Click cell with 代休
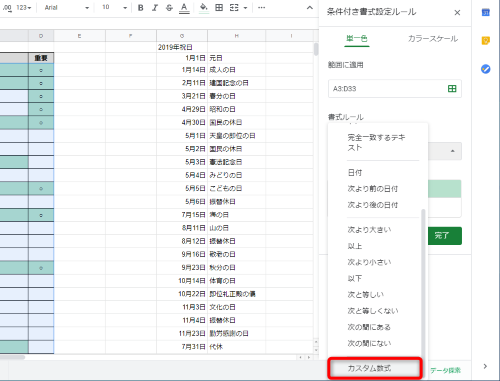The width and height of the screenshot is (500, 381). pos(237,347)
